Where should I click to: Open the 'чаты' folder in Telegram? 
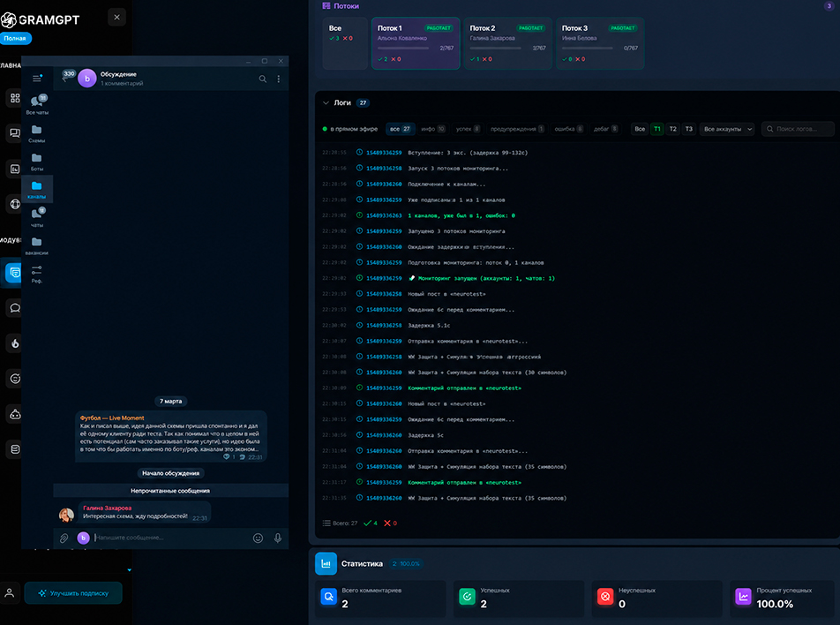tap(37, 217)
